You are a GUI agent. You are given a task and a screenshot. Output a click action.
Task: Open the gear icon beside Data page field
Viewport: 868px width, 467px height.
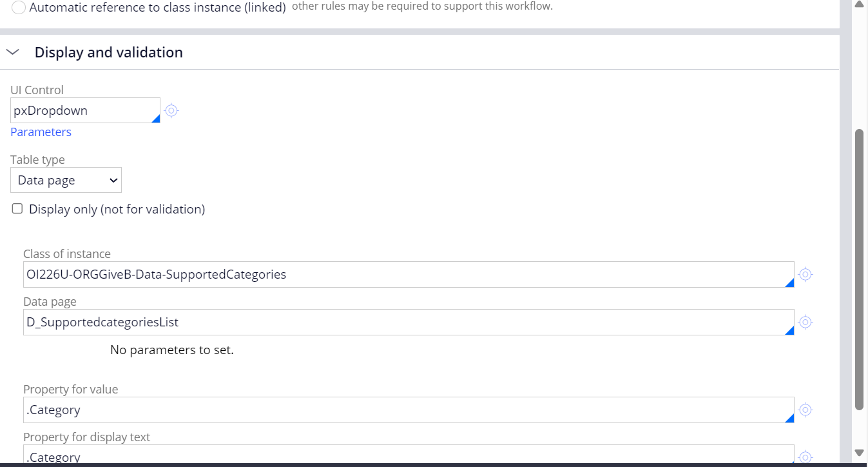(805, 322)
